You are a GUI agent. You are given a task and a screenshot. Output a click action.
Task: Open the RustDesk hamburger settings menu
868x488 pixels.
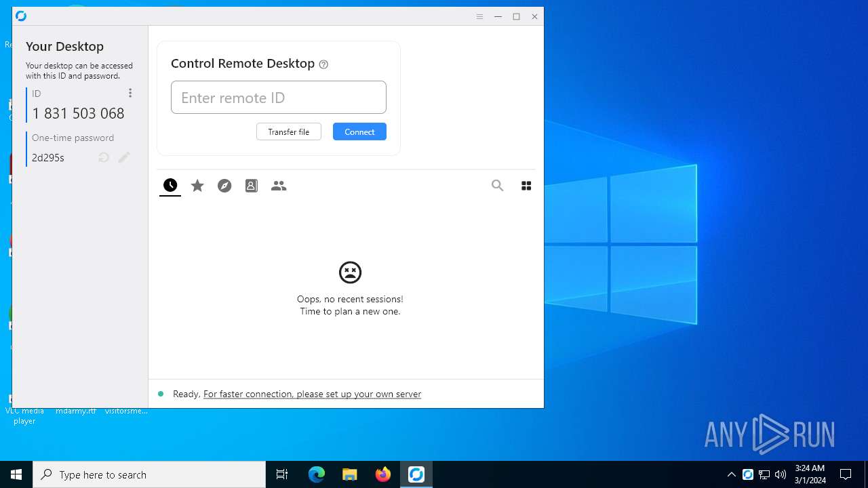click(479, 17)
